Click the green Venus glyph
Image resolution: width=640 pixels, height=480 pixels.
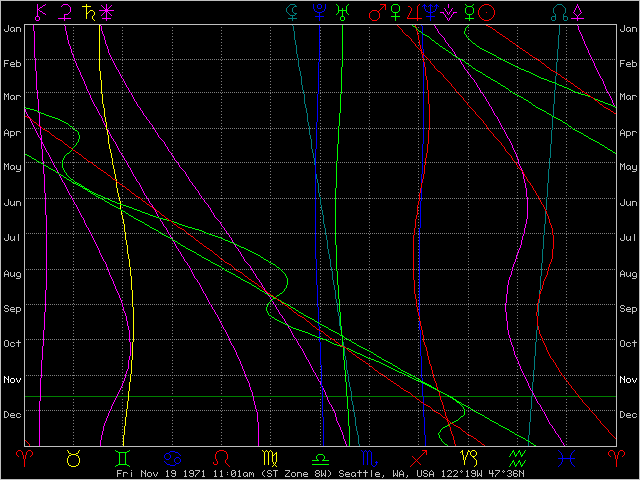396,12
